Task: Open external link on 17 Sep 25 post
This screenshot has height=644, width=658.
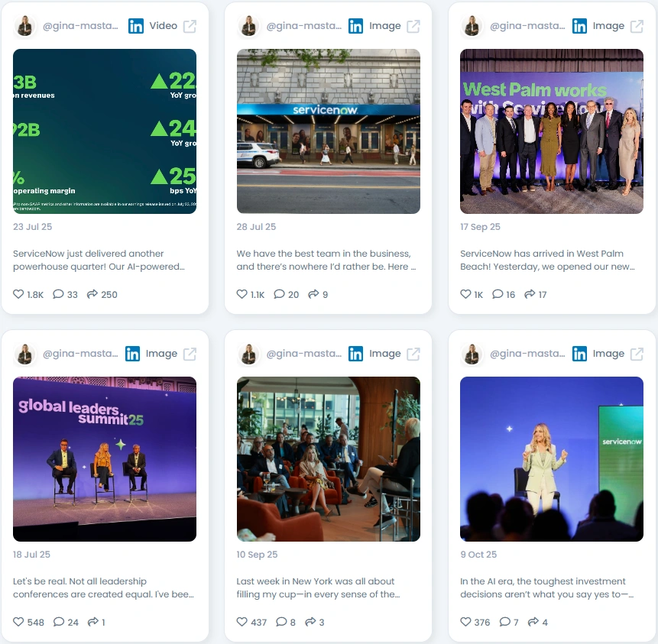Action: [x=637, y=26]
